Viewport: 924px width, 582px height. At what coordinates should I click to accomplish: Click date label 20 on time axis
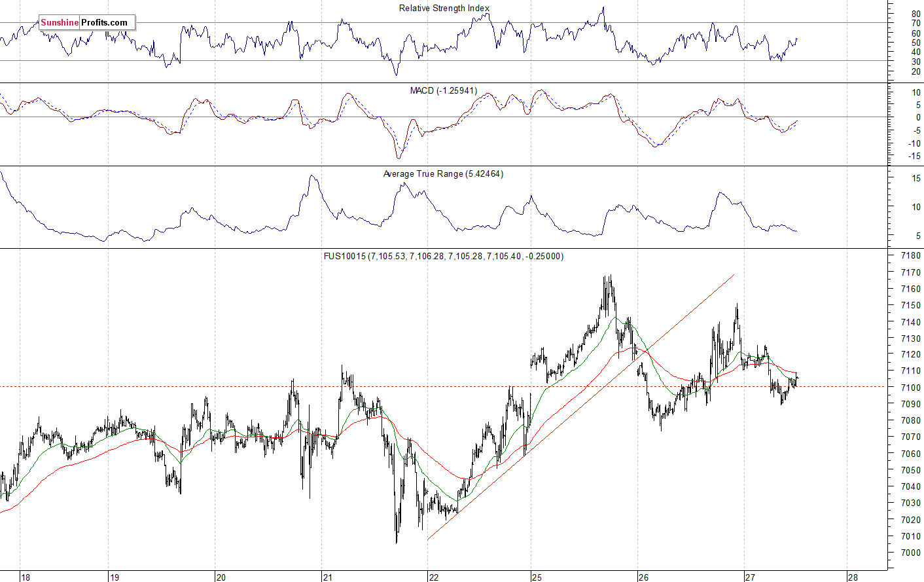(221, 577)
